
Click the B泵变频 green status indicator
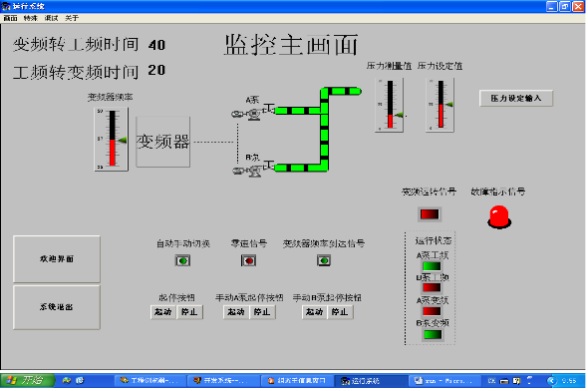click(x=432, y=335)
